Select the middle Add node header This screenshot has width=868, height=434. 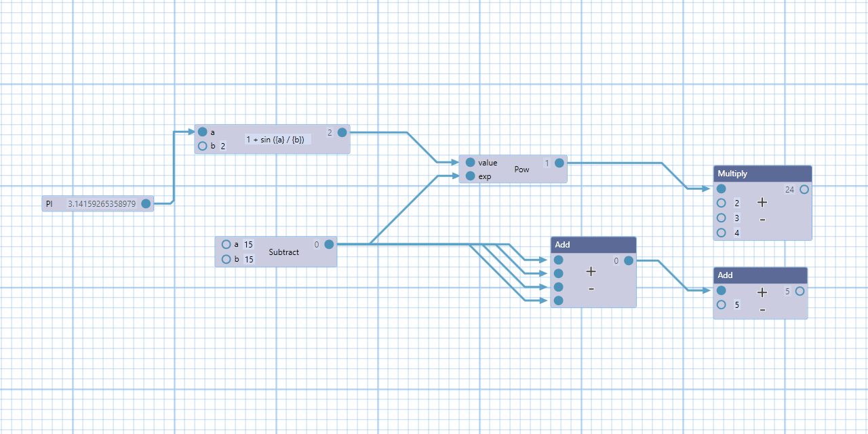point(593,244)
